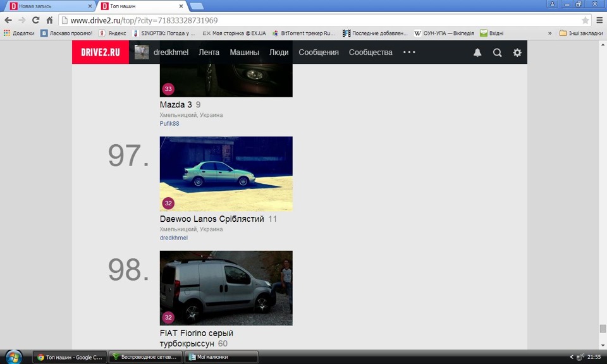Image resolution: width=607 pixels, height=364 pixels.
Task: Open the Яндекс bookmark
Action: click(x=113, y=33)
